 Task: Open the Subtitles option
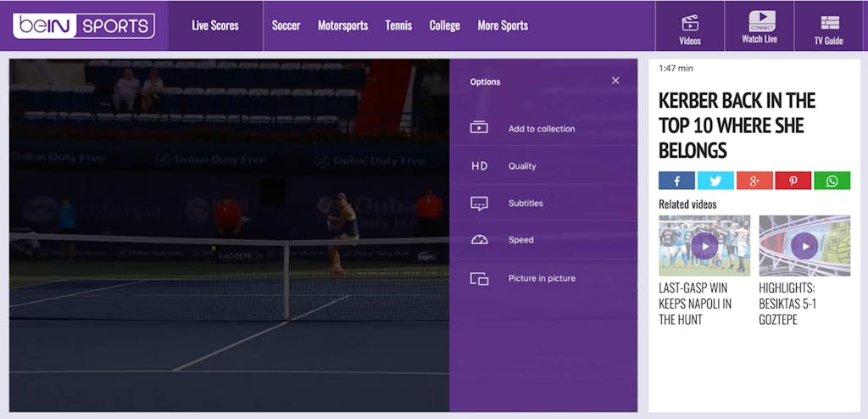[526, 204]
